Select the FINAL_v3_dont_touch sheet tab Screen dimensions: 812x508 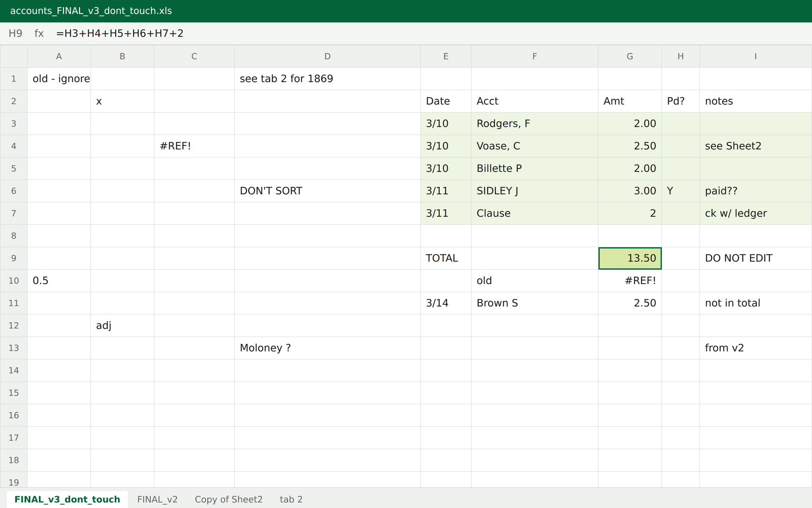pyautogui.click(x=67, y=500)
